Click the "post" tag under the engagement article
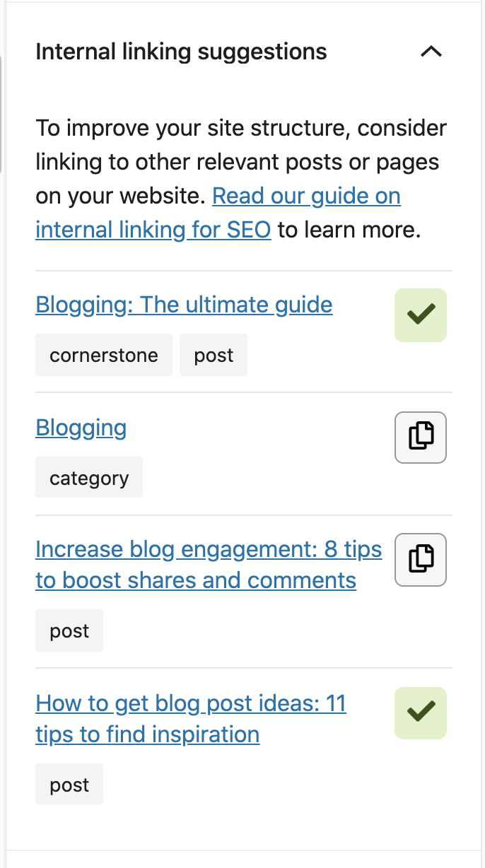Screen dimensions: 485x868 coord(69,630)
